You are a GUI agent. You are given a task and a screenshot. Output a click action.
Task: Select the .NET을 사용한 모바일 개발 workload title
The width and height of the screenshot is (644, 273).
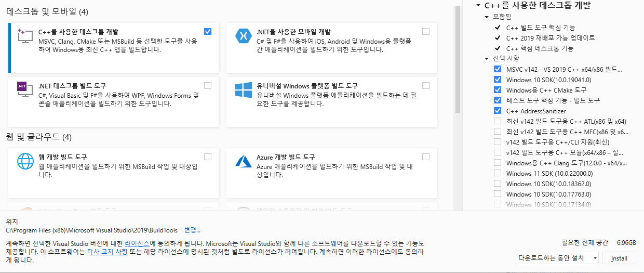click(x=294, y=32)
